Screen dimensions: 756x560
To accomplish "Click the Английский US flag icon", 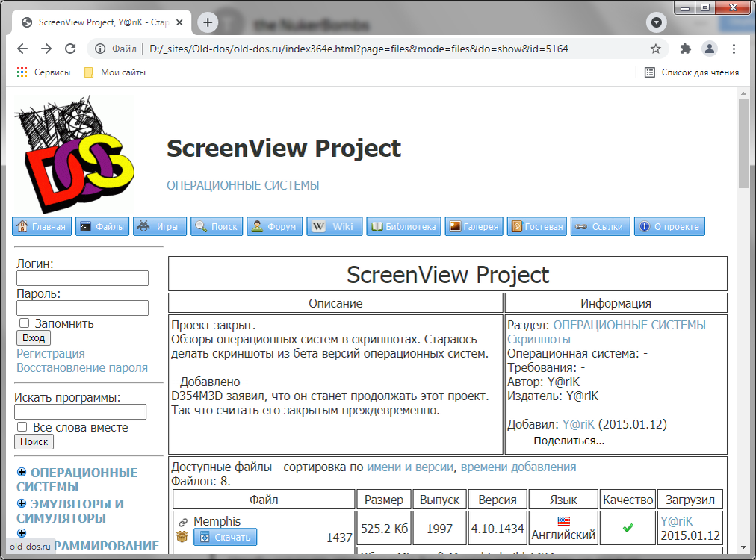I will [563, 521].
